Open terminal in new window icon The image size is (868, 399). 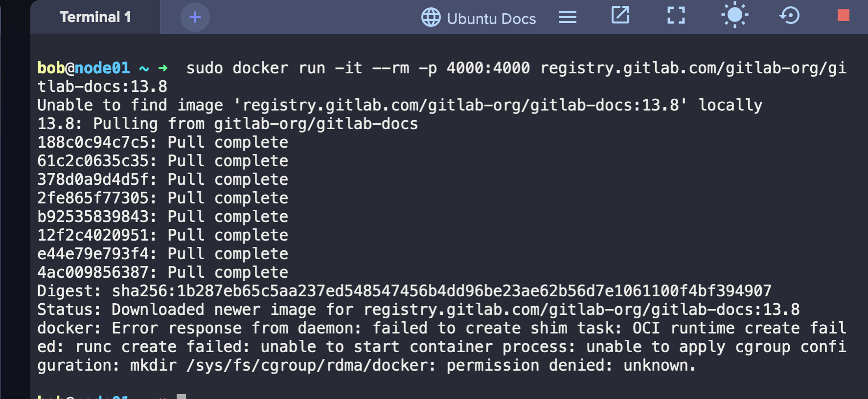(x=620, y=15)
